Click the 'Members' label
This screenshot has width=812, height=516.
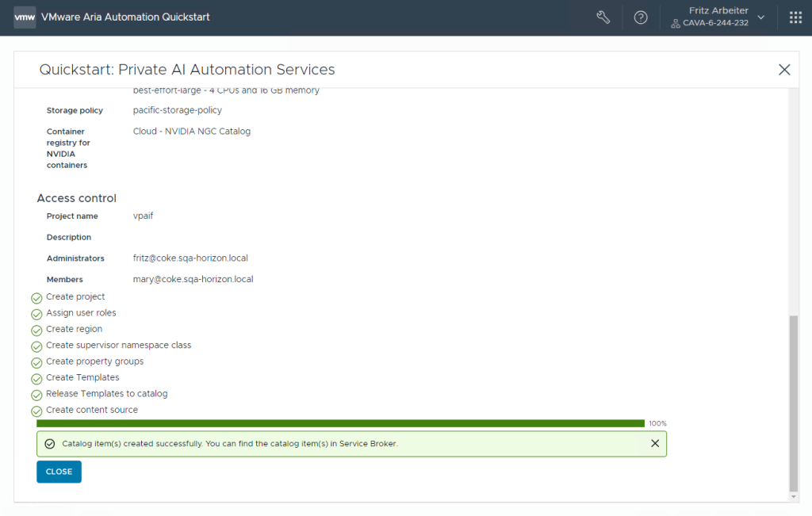(x=65, y=280)
